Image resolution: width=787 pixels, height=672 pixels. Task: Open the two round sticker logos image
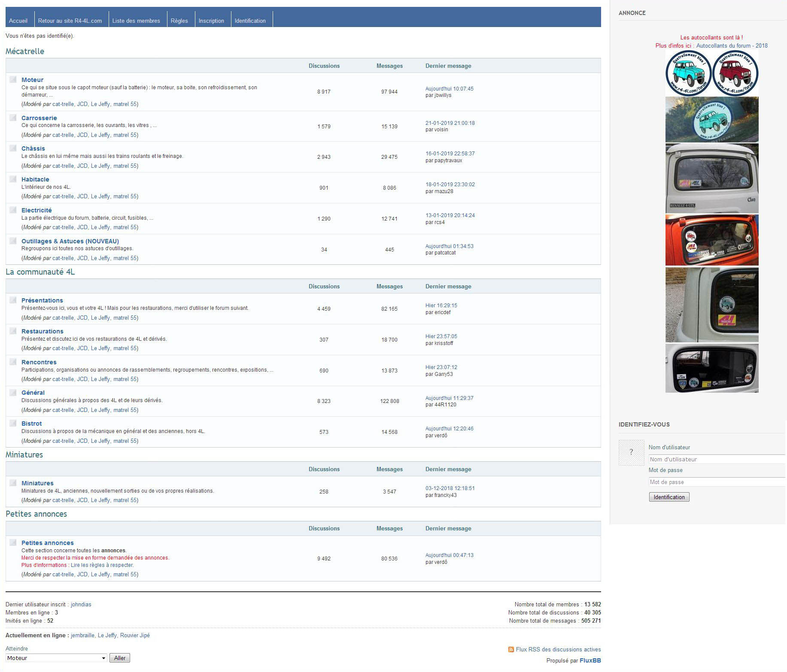[712, 73]
